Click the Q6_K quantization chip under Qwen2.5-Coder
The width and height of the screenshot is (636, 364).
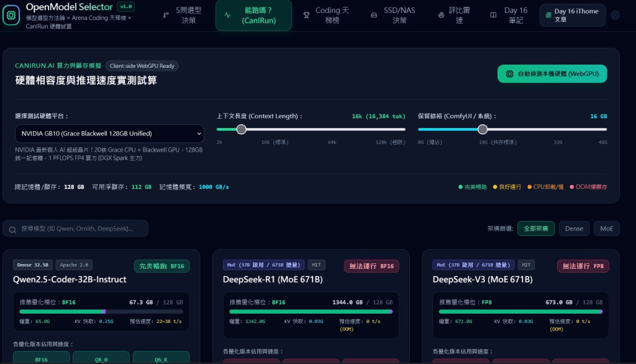pyautogui.click(x=161, y=358)
